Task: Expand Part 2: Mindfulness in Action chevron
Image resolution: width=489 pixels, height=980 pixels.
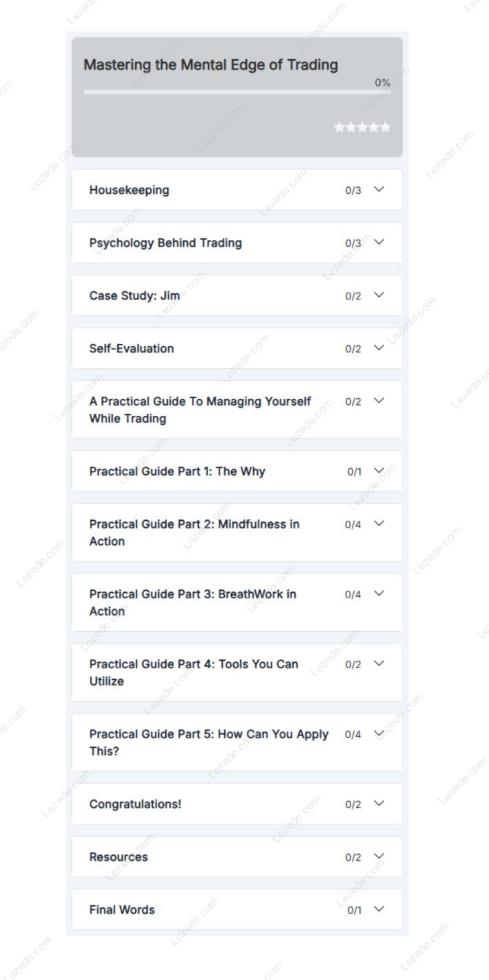Action: coord(379,524)
